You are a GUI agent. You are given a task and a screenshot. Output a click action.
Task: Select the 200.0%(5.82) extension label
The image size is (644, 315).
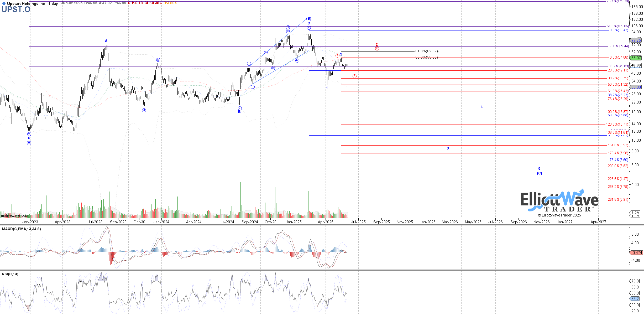[618, 166]
